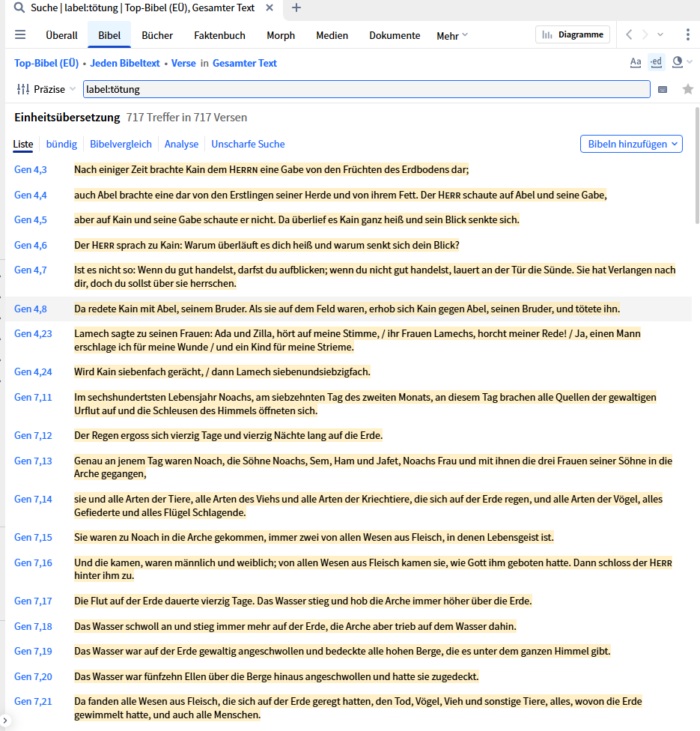Image resolution: width=700 pixels, height=731 pixels.
Task: Click the Gesamter Text scope link
Action: (244, 63)
